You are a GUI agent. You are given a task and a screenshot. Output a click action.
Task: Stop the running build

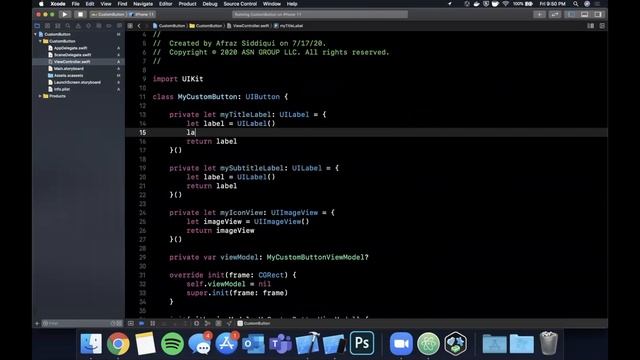point(80,14)
